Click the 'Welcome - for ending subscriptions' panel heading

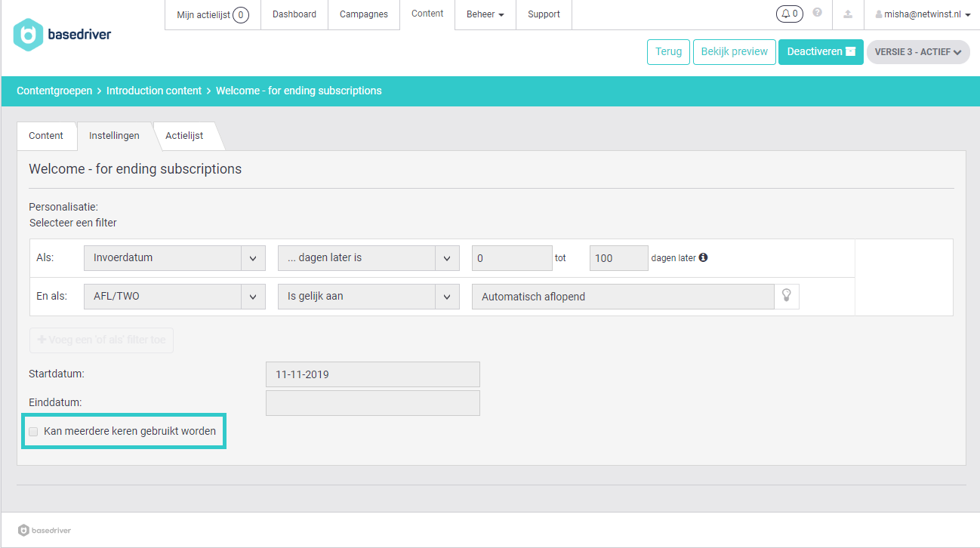point(135,169)
